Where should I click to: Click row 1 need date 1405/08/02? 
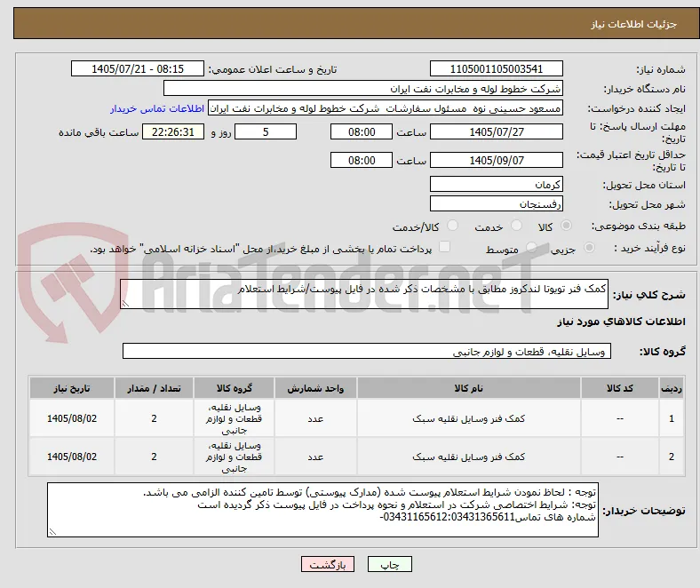pos(72,418)
